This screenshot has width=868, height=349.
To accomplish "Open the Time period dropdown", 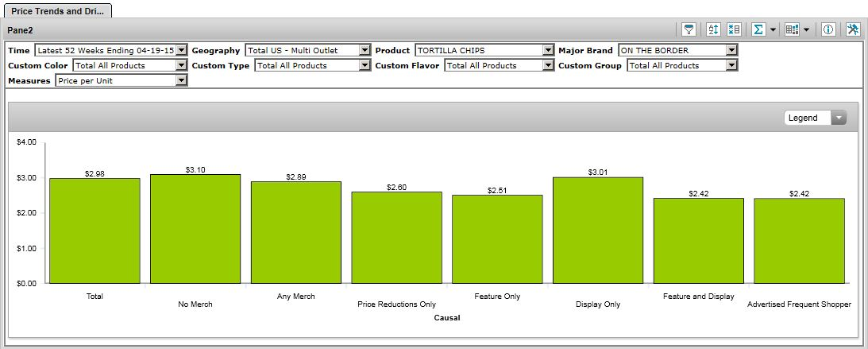I will click(181, 50).
